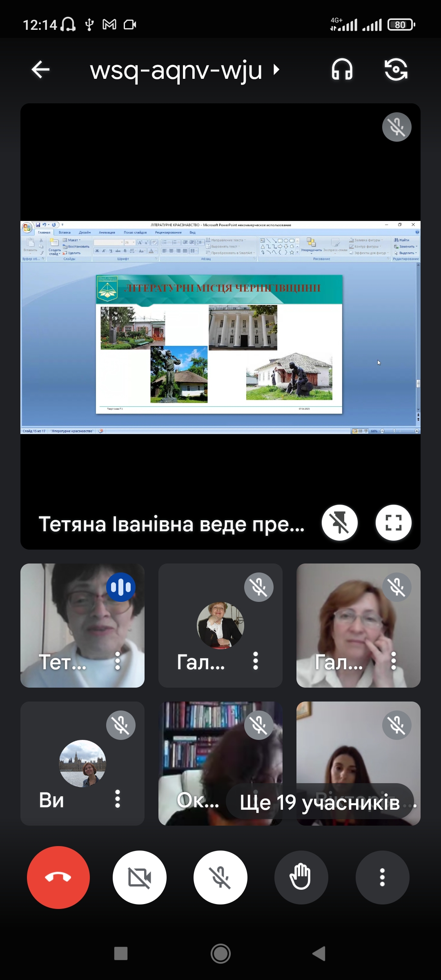Hang up with the red end call button

point(58,877)
